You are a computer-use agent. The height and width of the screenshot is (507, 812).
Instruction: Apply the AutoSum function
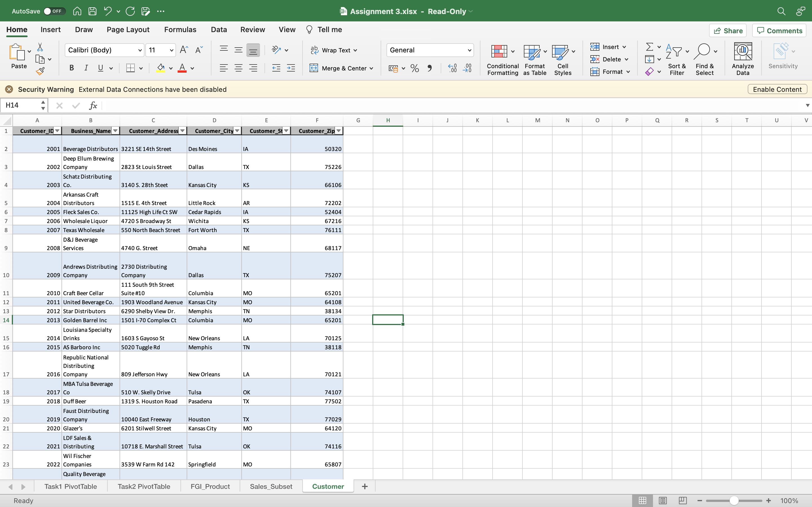pyautogui.click(x=650, y=46)
